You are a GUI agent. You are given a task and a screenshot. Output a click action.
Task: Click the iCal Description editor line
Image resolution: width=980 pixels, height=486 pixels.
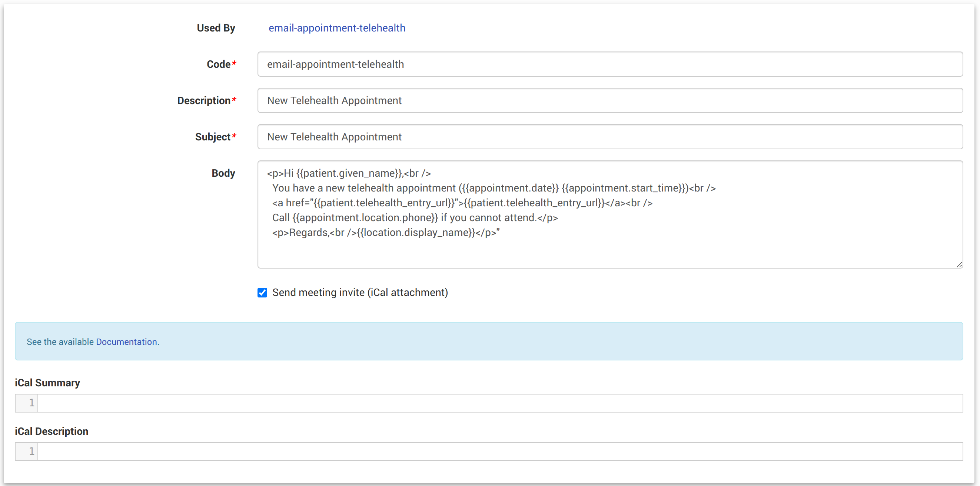click(x=499, y=452)
